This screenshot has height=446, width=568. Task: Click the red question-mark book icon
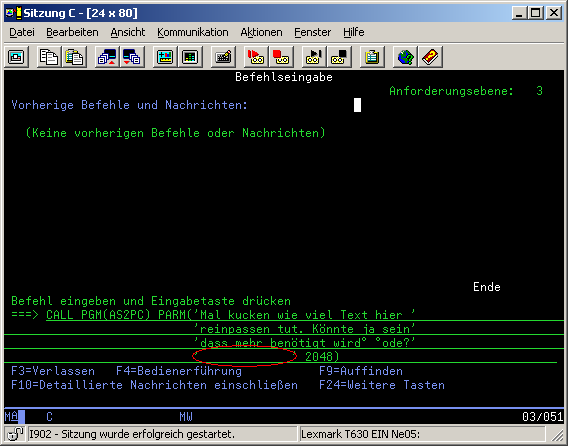[430, 57]
